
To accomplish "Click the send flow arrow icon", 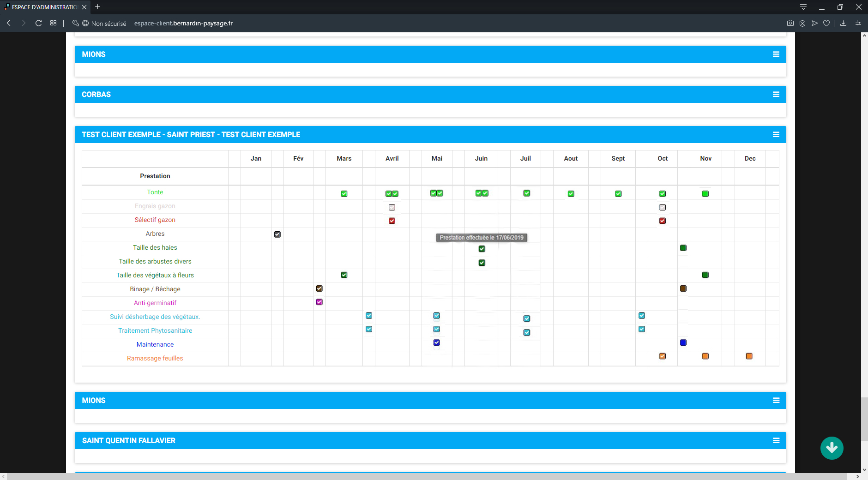I will coord(814,23).
